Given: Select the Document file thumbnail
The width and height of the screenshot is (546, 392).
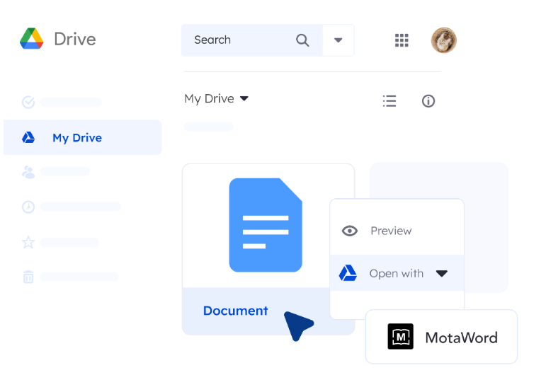Looking at the screenshot, I should tap(266, 225).
